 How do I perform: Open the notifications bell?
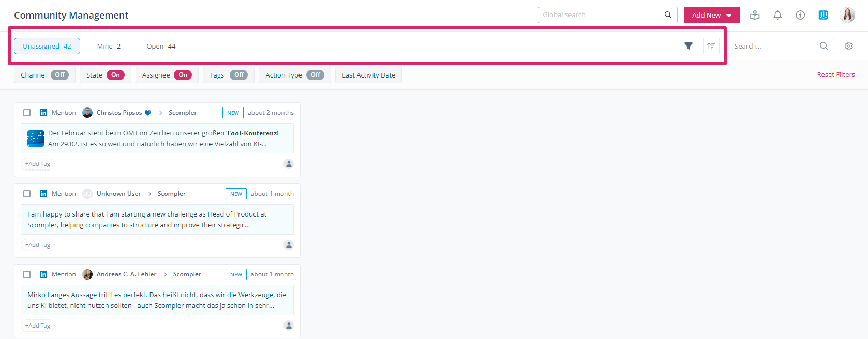pos(777,15)
